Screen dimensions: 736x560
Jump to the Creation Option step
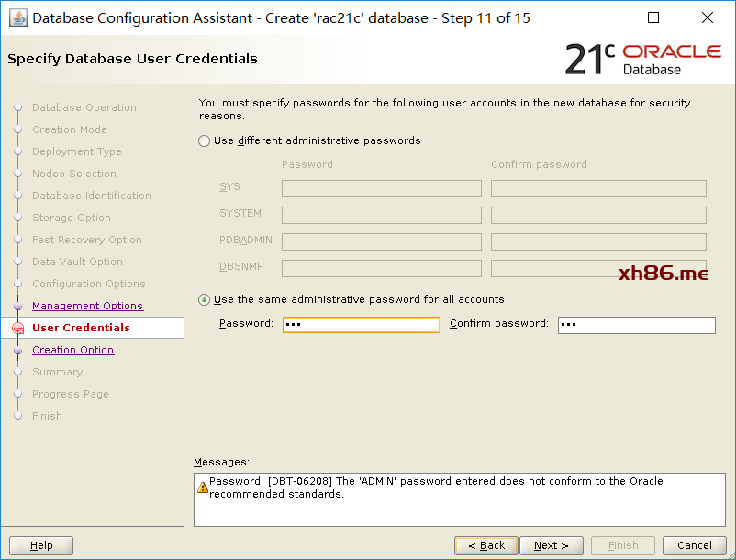[x=72, y=350]
